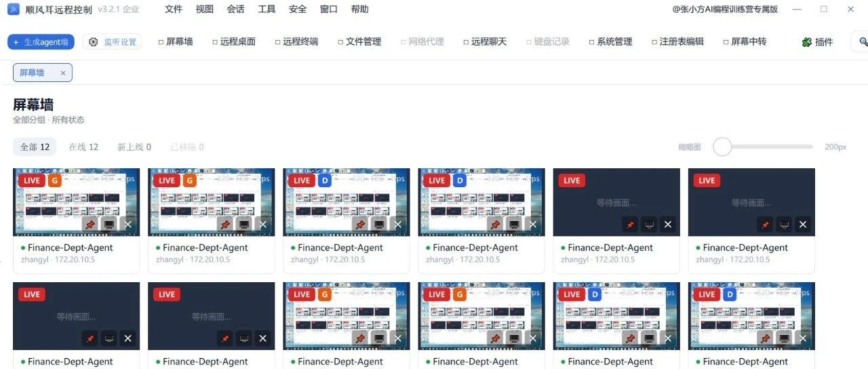Click the first top-row screen thumbnail
Image resolution: width=868 pixels, height=369 pixels.
click(x=76, y=202)
